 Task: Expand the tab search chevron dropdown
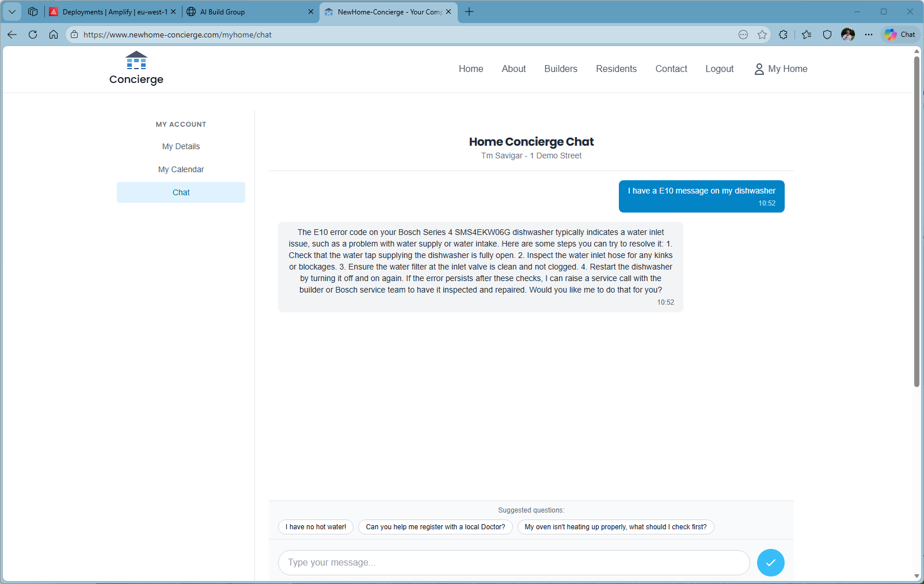12,12
